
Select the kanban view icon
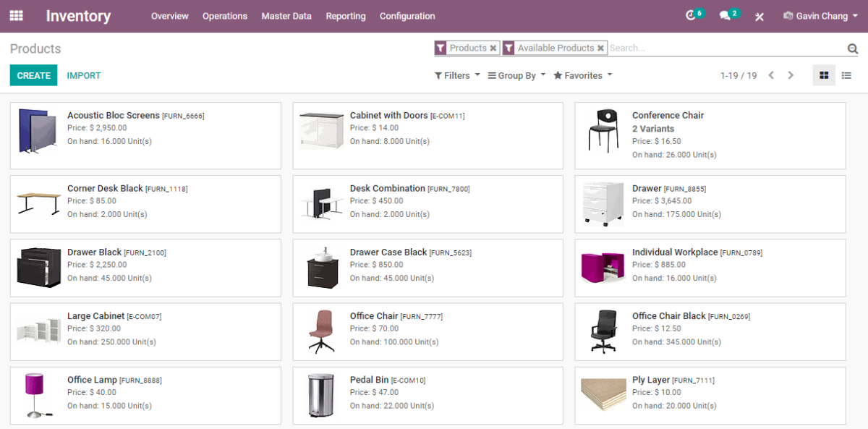[824, 75]
